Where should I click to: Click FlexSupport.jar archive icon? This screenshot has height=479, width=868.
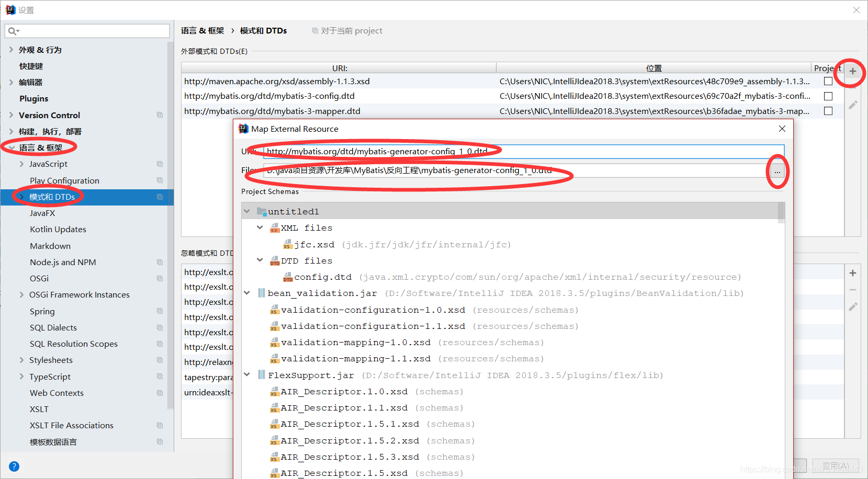point(261,375)
